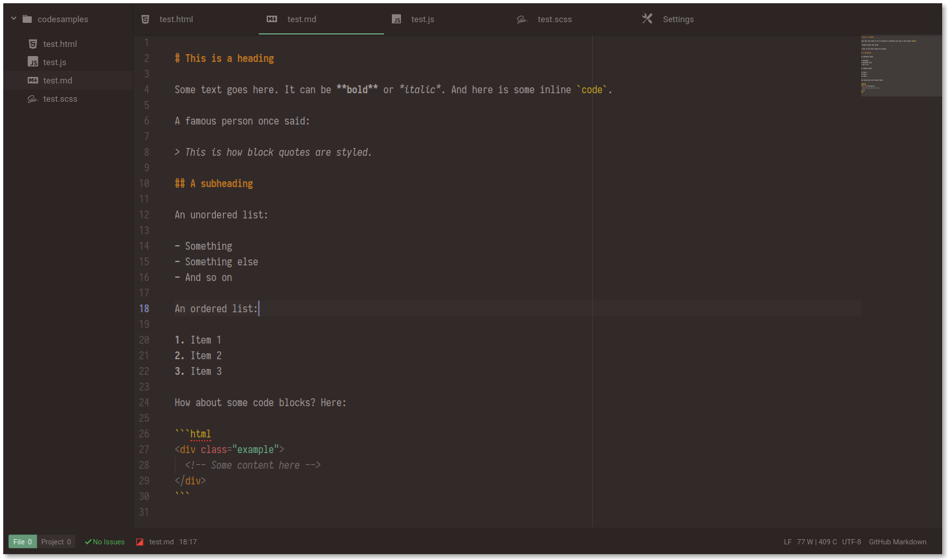
Task: Change the UTF-8 file encoding
Action: pyautogui.click(x=852, y=542)
